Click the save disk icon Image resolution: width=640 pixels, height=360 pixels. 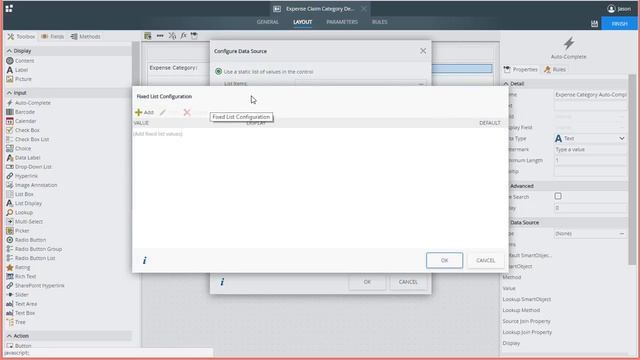pos(594,24)
